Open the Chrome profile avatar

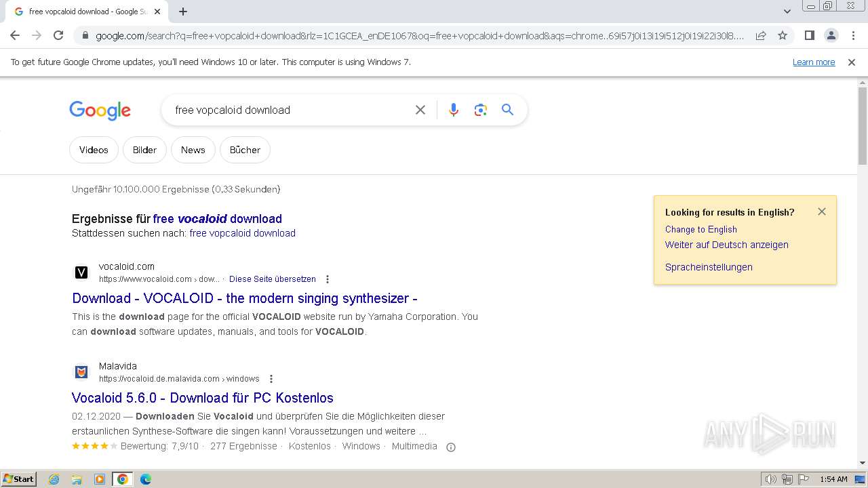831,35
